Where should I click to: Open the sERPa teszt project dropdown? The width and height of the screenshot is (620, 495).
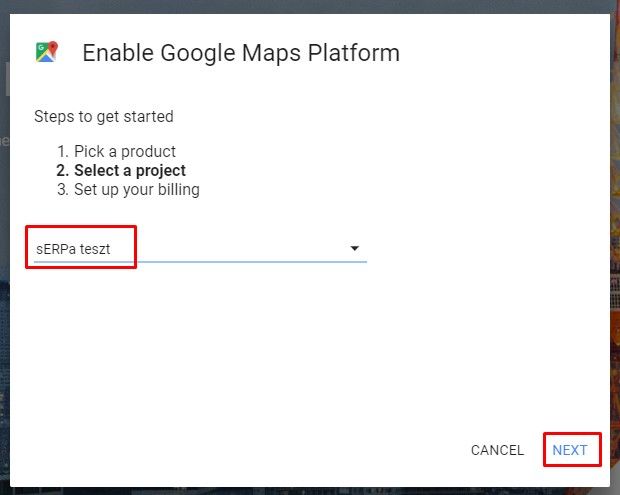click(200, 249)
